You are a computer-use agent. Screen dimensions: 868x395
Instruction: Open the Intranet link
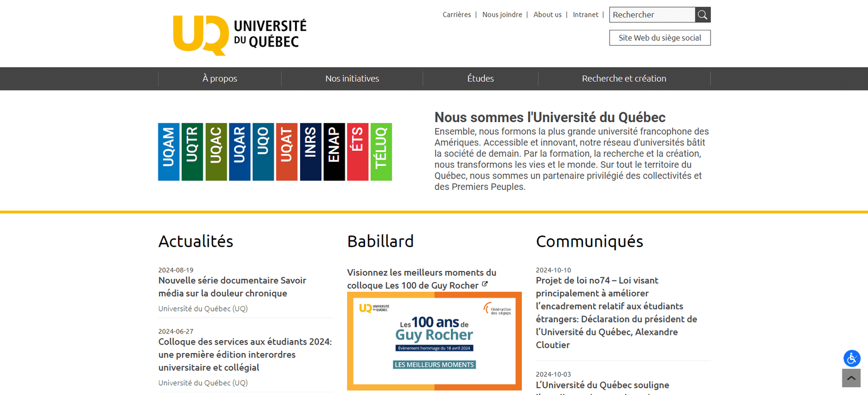click(x=585, y=15)
